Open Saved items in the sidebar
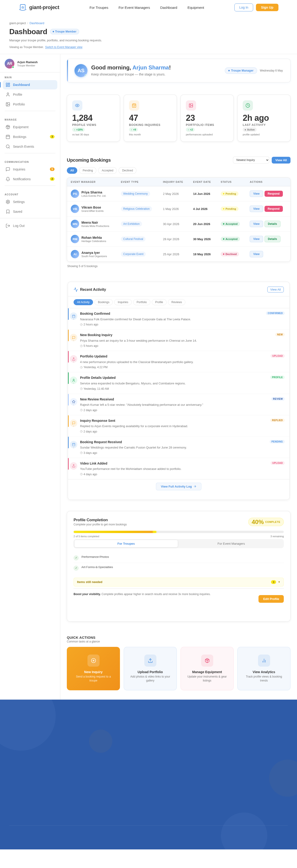297x868 pixels. [30, 212]
